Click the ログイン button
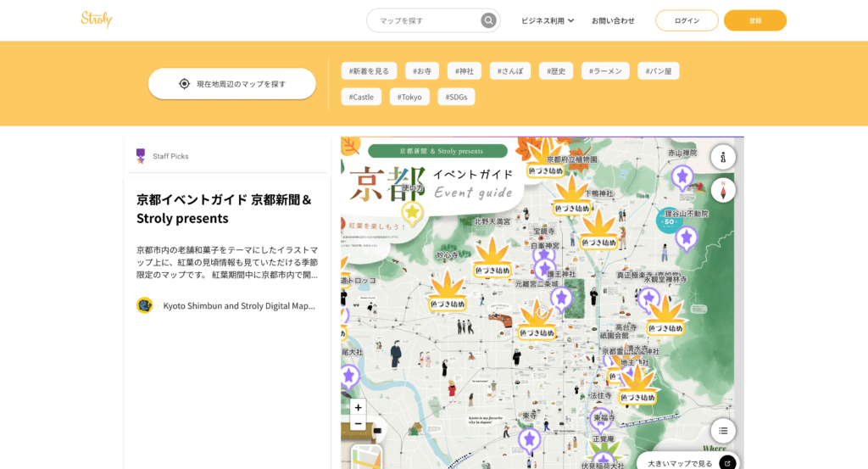Viewport: 868px width, 469px height. tap(687, 20)
